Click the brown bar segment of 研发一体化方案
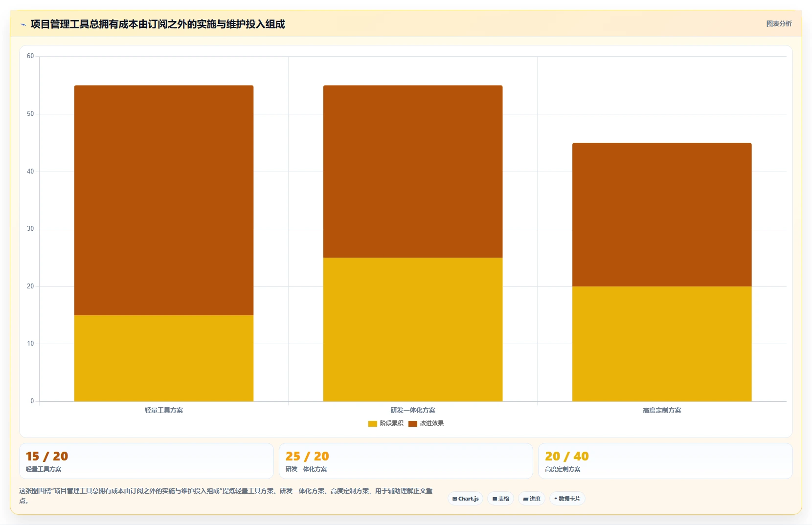Image resolution: width=812 pixels, height=525 pixels. [x=413, y=172]
